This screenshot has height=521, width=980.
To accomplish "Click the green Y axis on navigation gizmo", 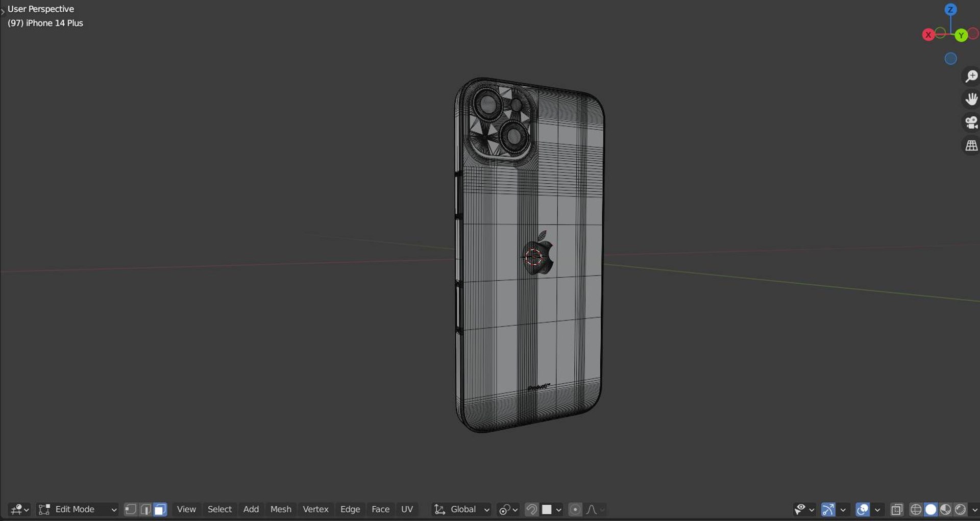I will [x=961, y=35].
